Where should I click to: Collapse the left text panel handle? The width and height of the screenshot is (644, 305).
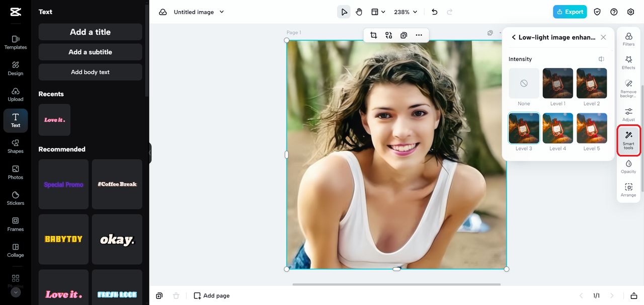(x=150, y=153)
